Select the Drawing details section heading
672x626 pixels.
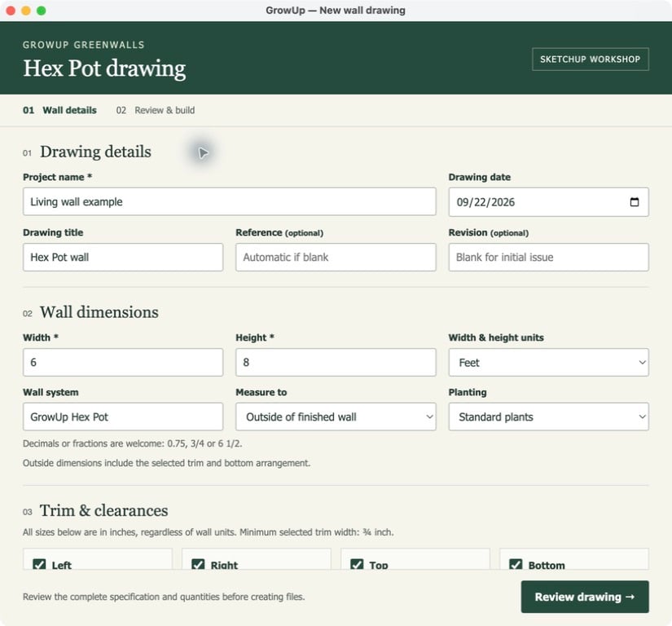pos(95,152)
